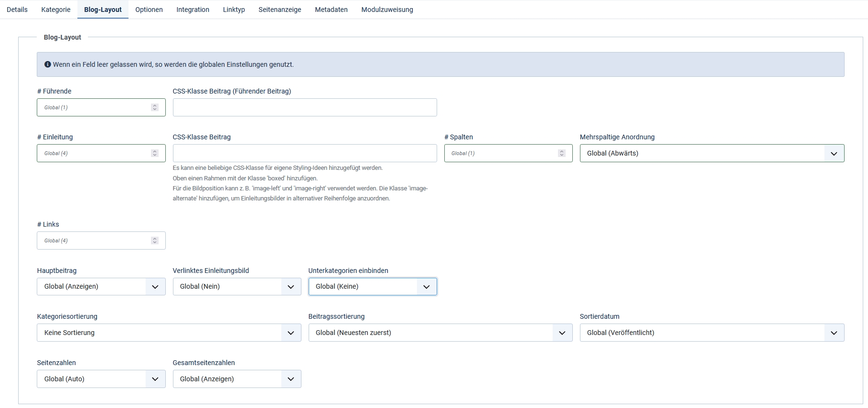Viewport: 868px width, 408px height.
Task: Open the Gesamtseitenzahlen dropdown
Action: pos(237,379)
